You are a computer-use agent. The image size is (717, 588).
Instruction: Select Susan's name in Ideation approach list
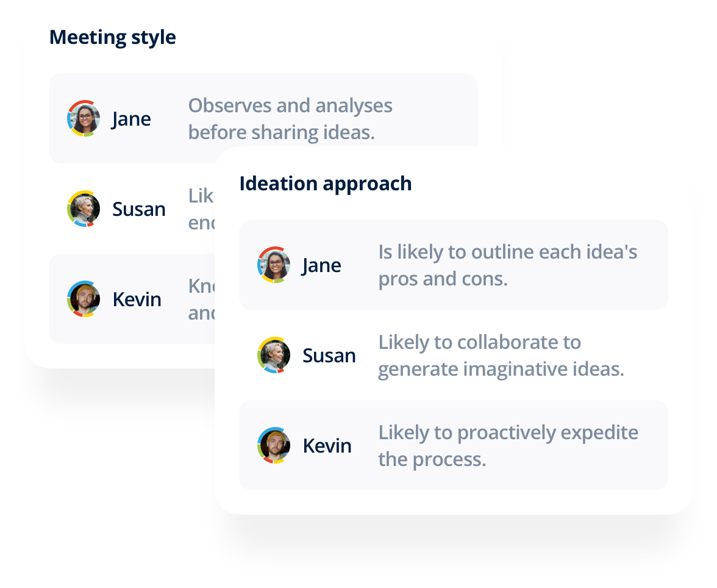pos(329,356)
